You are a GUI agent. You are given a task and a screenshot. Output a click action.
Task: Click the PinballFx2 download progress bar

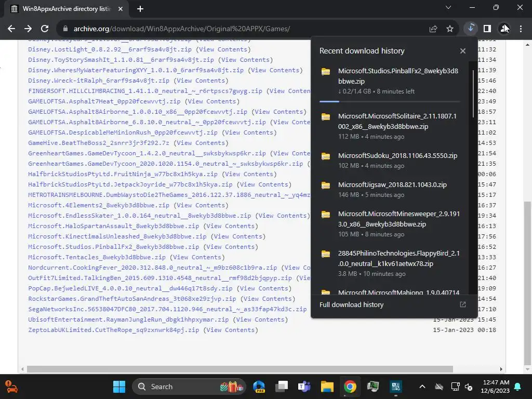[x=390, y=101]
